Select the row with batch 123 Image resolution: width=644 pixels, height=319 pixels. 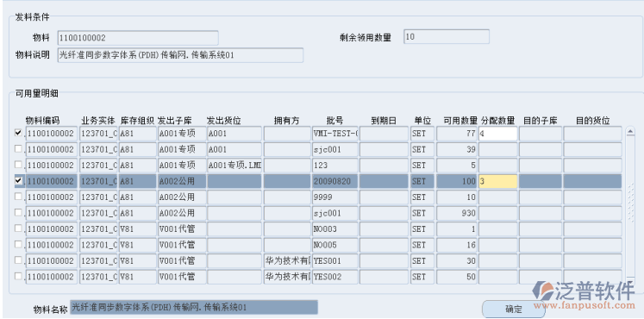tap(318, 166)
